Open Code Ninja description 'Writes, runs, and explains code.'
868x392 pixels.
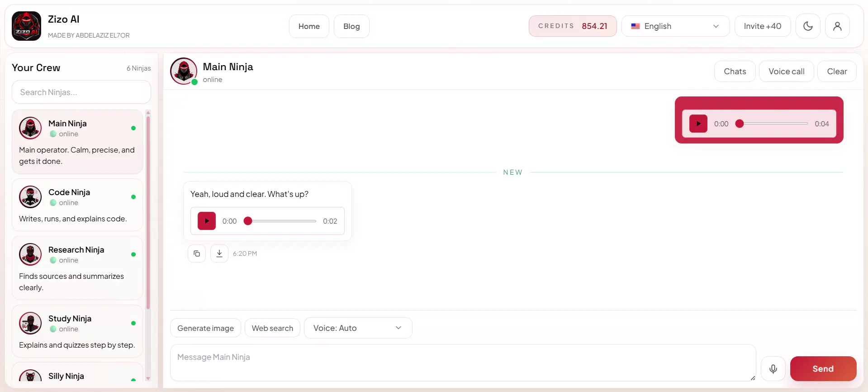(73, 219)
